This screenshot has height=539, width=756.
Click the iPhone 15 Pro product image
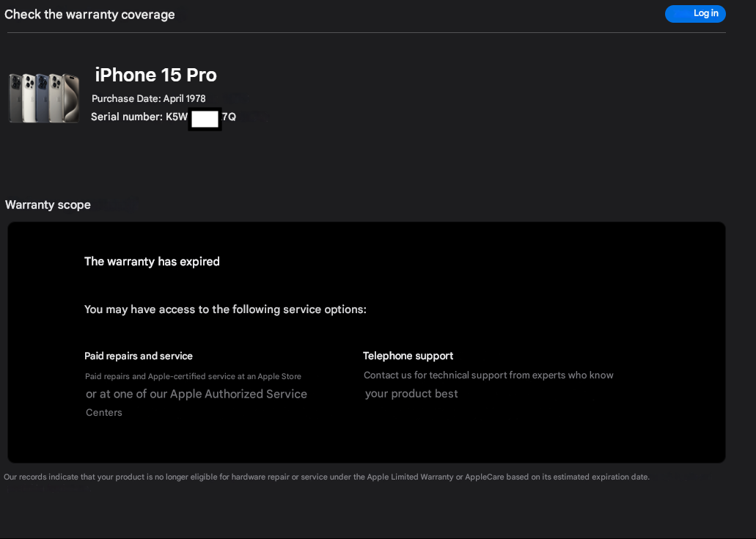pos(43,96)
